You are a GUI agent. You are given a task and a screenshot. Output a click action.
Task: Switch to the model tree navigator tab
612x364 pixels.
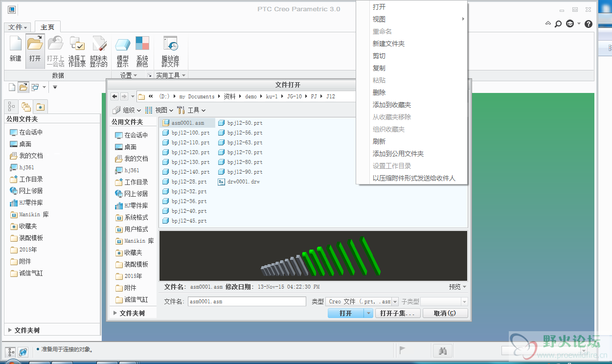point(12,107)
